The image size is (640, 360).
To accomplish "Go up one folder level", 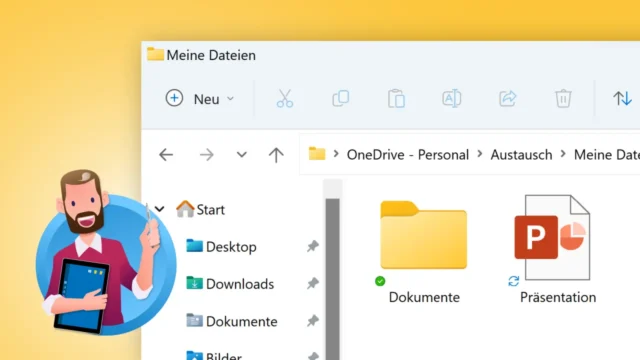I will coord(276,155).
